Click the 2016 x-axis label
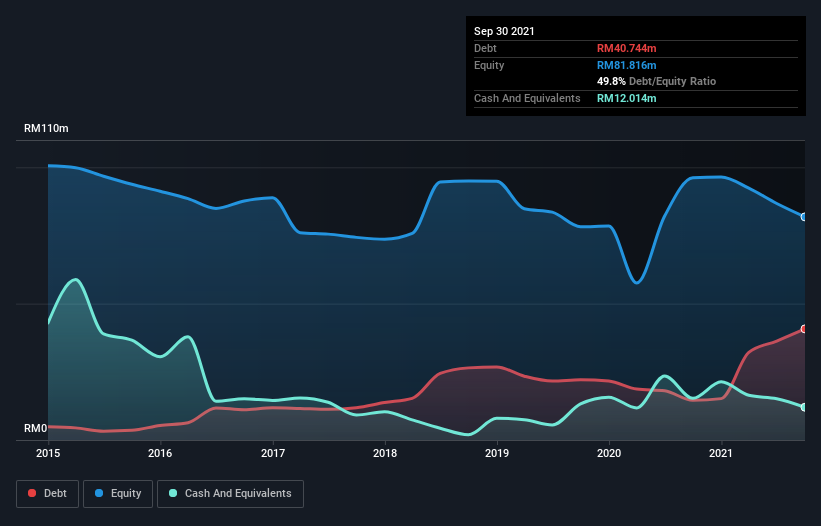 (x=160, y=453)
